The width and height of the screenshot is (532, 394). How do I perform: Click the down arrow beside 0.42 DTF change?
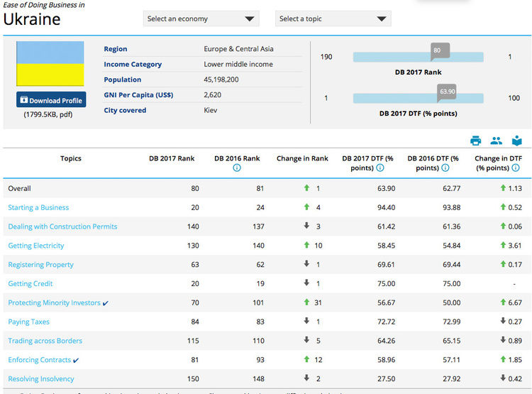click(503, 378)
